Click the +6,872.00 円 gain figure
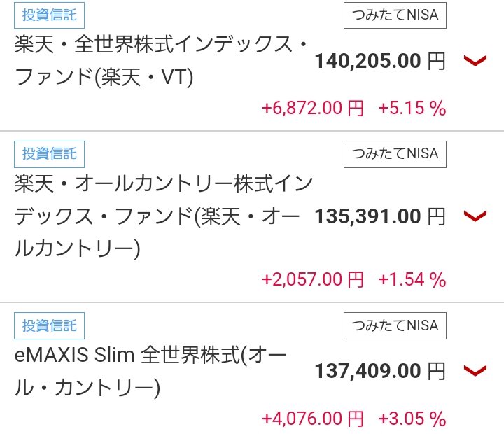Viewport: 504px width, 434px height. click(x=313, y=108)
